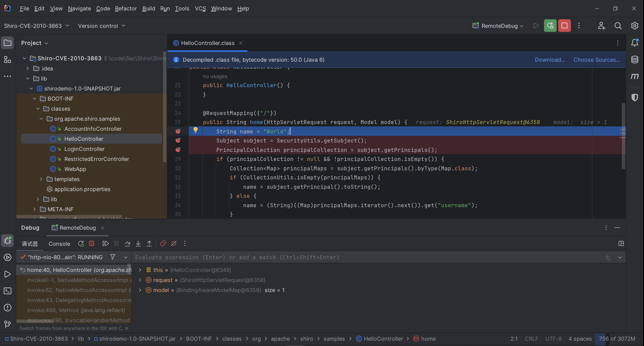
Task: Open Code With Me user icon
Action: pos(601,26)
